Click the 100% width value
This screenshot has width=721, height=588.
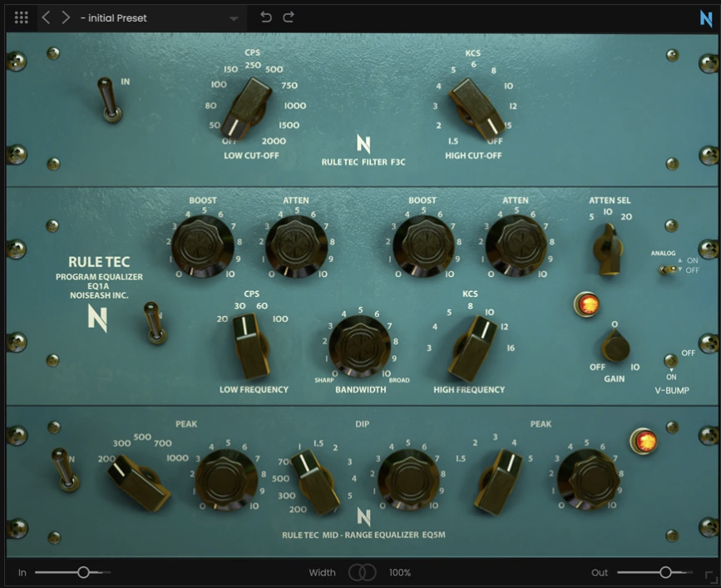[x=400, y=572]
